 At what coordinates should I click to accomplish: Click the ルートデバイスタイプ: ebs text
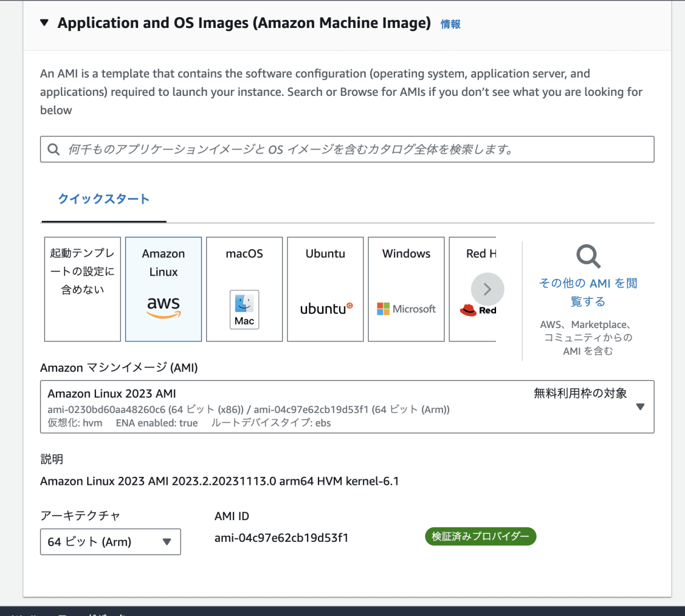point(271,423)
